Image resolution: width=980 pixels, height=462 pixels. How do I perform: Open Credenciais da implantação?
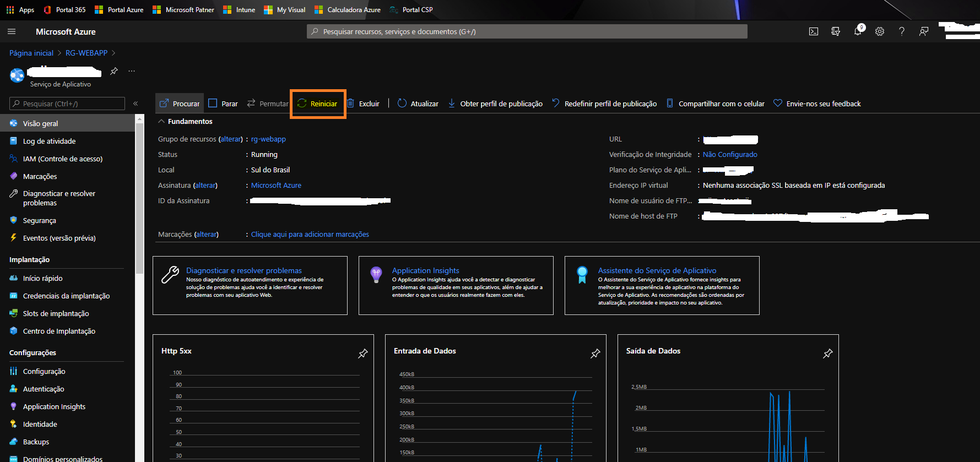(x=67, y=296)
